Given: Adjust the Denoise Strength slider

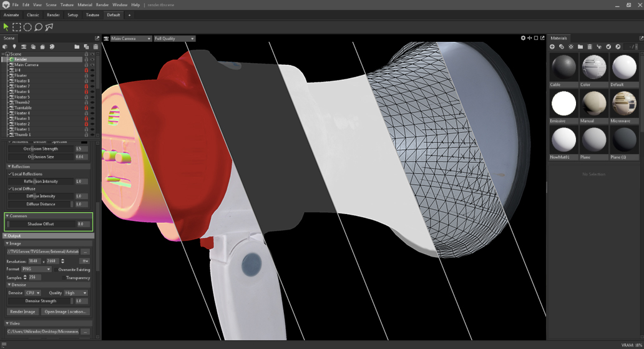Looking at the screenshot, I should pyautogui.click(x=41, y=301).
